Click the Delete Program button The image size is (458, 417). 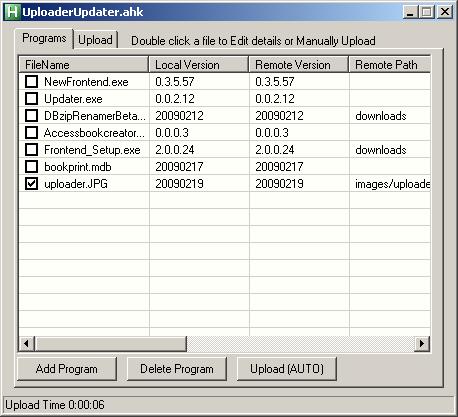pos(177,369)
